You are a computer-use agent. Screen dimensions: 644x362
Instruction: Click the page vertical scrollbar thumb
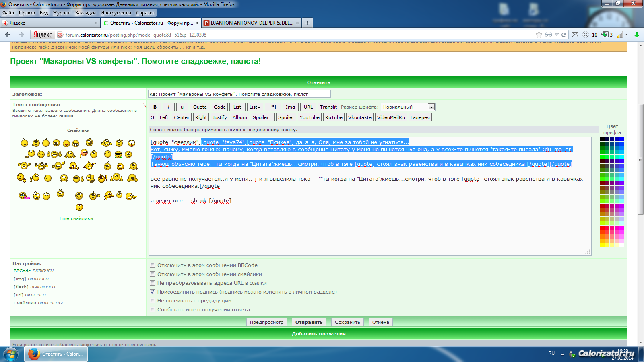coord(641,159)
